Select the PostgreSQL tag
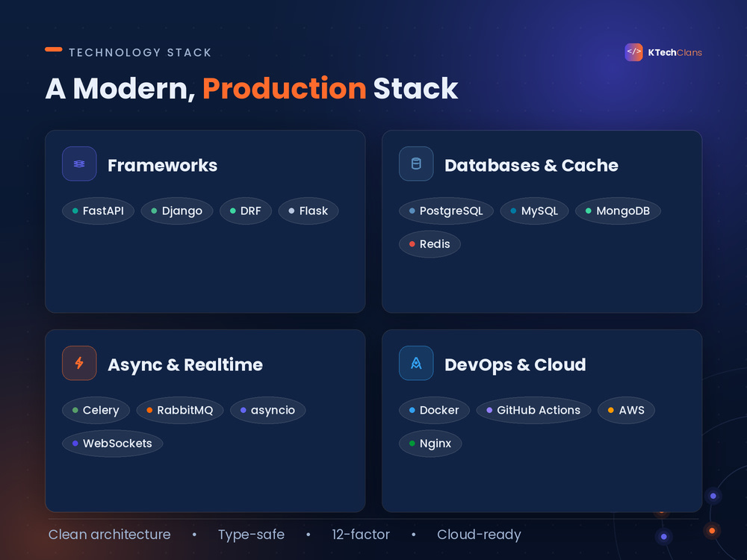This screenshot has height=560, width=747. [446, 211]
